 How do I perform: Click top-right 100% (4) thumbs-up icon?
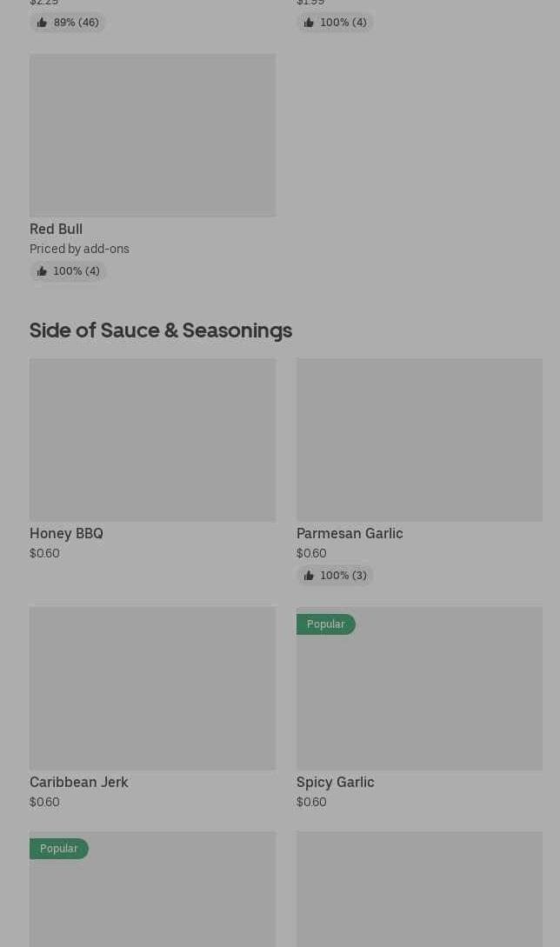click(309, 23)
